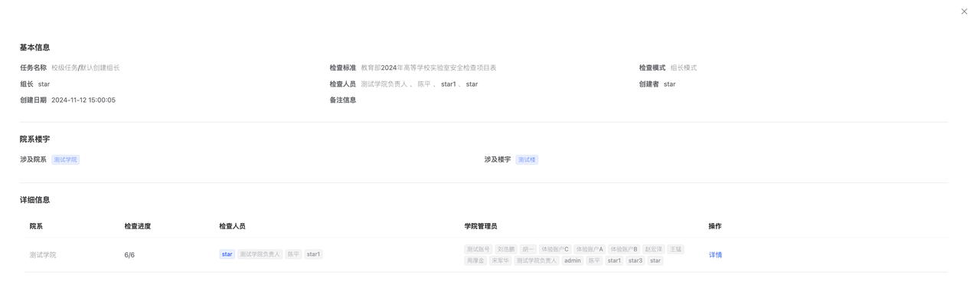Image resolution: width=980 pixels, height=302 pixels.
Task: Click the last star tag in 学院管理员
Action: pos(655,261)
